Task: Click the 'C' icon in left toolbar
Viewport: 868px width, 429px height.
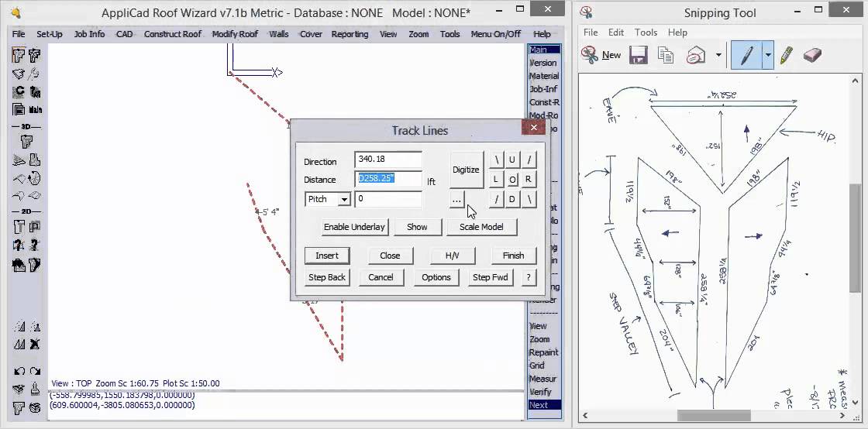Action: (x=19, y=92)
